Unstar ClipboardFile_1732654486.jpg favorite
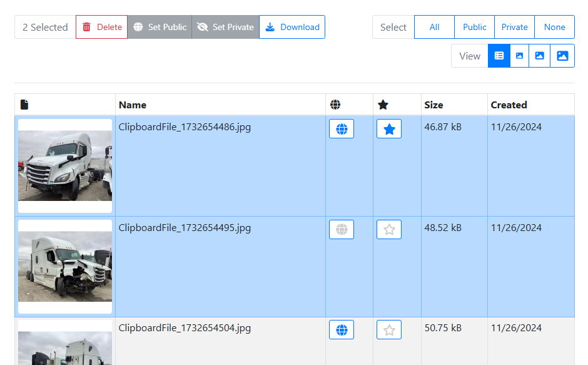588x365 pixels. pos(389,129)
